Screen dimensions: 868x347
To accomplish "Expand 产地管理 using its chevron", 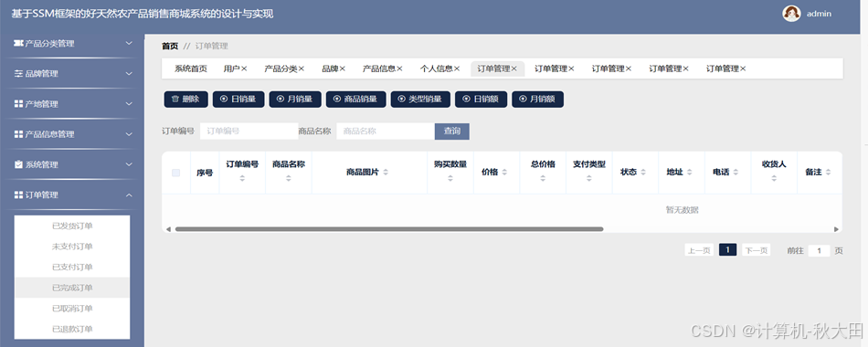I will pyautogui.click(x=129, y=104).
